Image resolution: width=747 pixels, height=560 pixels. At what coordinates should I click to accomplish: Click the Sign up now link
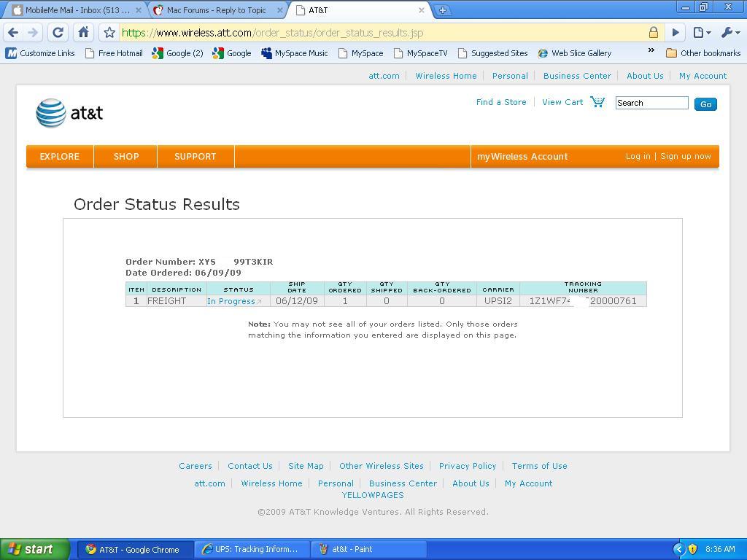click(x=686, y=156)
